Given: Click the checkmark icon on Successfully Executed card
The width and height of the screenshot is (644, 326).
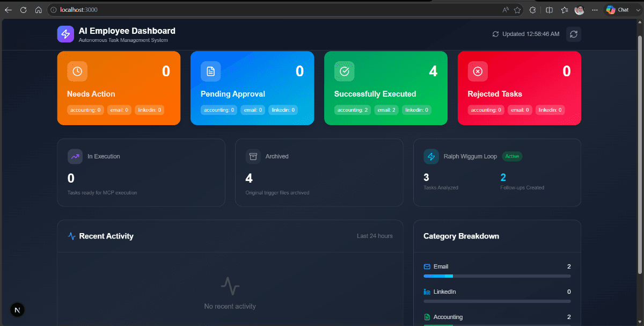Looking at the screenshot, I should pos(345,71).
